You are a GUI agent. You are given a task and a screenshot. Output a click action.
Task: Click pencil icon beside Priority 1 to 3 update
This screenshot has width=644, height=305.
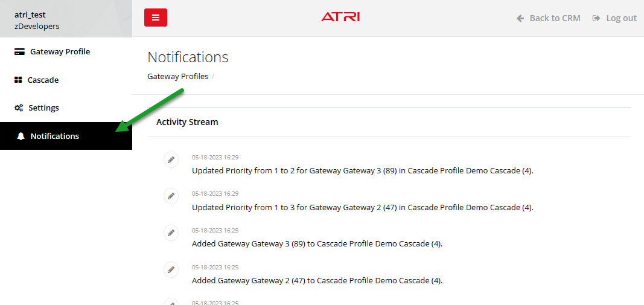[171, 196]
